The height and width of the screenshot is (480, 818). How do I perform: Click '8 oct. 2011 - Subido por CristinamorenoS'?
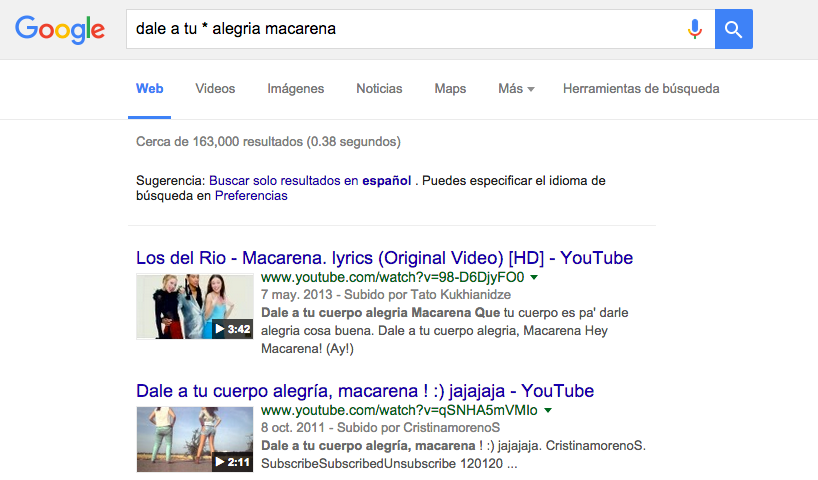[380, 428]
